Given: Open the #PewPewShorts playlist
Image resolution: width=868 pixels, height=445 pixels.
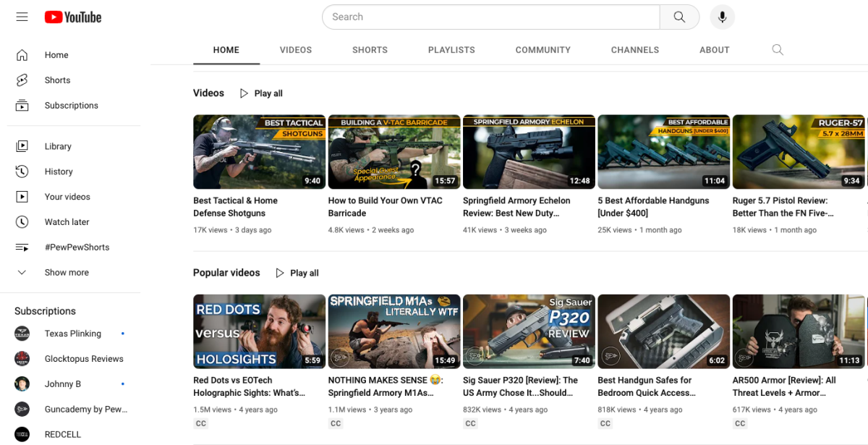Looking at the screenshot, I should click(x=77, y=247).
